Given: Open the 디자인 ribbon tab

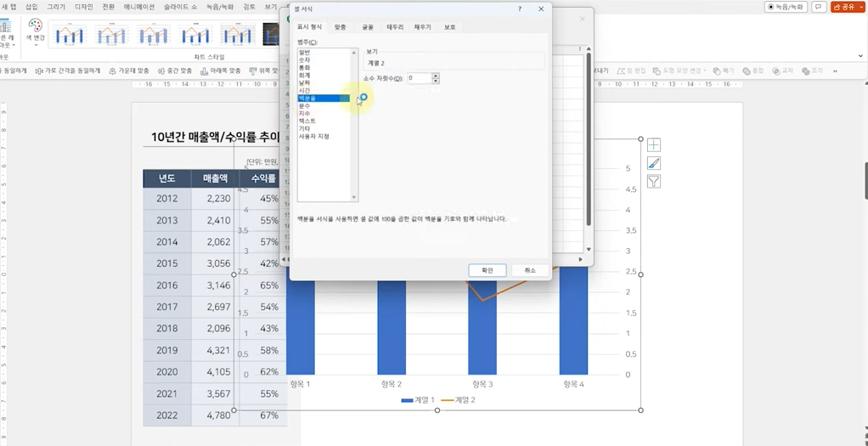Looking at the screenshot, I should pyautogui.click(x=83, y=7).
